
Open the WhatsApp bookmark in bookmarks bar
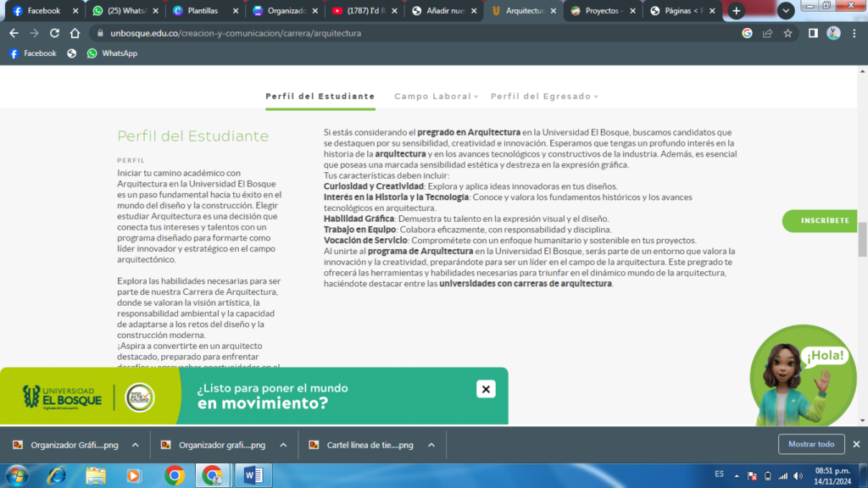pos(112,53)
